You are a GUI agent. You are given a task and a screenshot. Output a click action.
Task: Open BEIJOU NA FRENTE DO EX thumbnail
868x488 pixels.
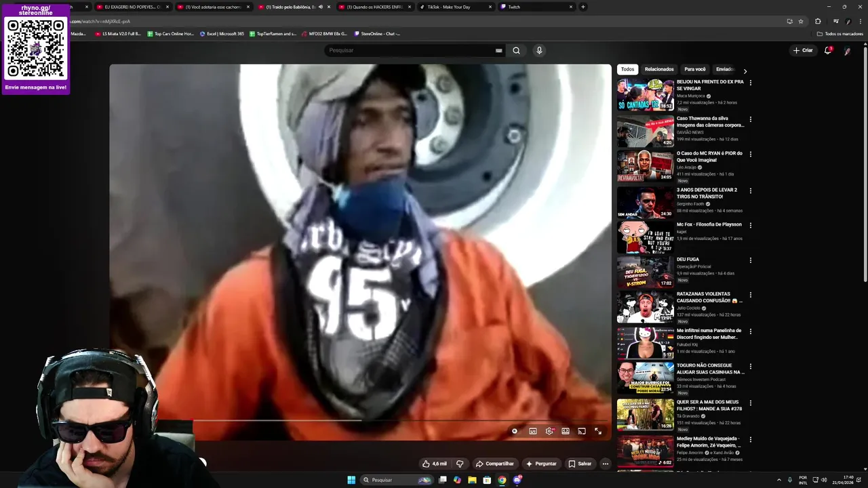pyautogui.click(x=645, y=95)
